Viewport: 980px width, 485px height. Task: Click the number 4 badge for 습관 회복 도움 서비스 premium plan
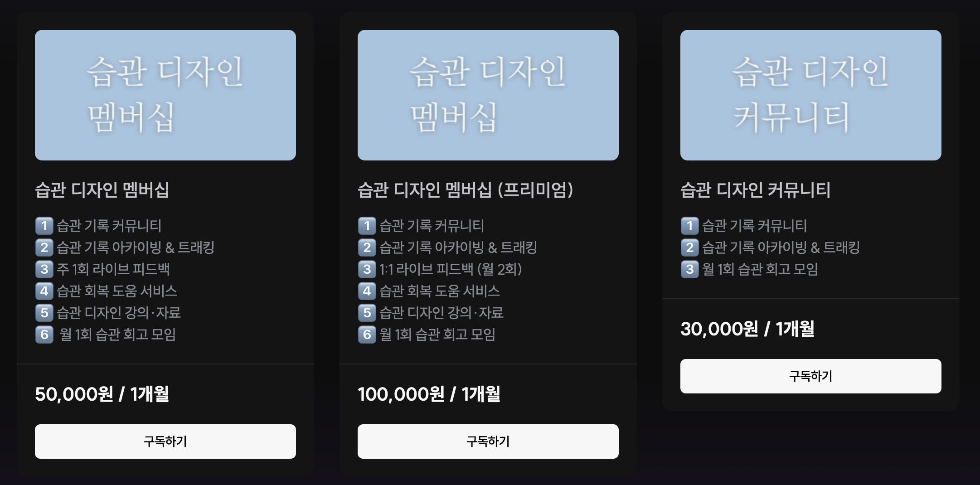click(366, 291)
